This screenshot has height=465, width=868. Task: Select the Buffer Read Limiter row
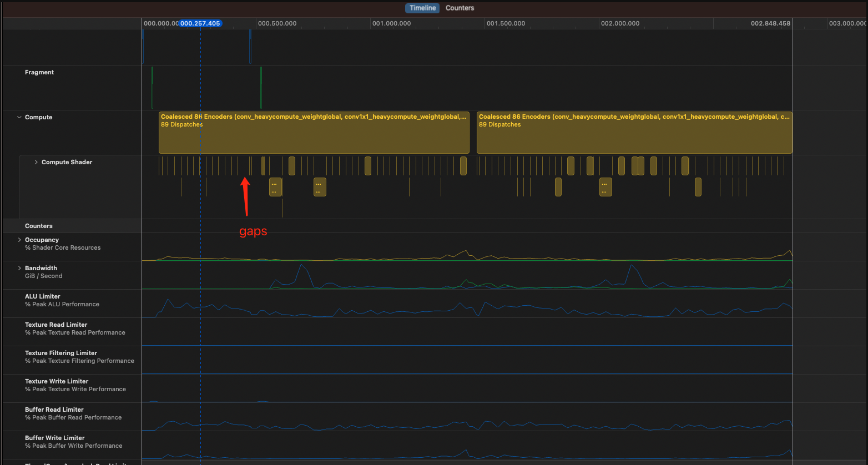(54, 410)
